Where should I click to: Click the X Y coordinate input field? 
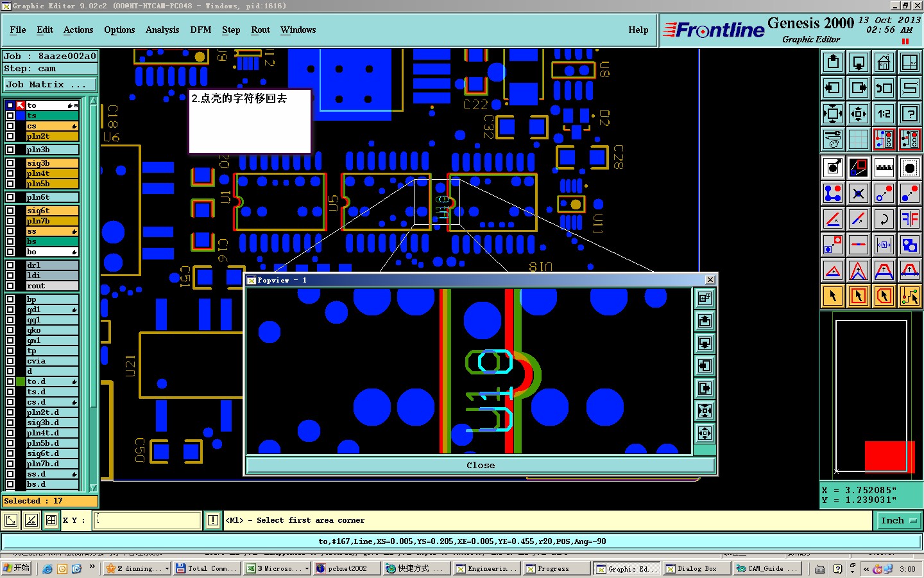click(x=148, y=520)
